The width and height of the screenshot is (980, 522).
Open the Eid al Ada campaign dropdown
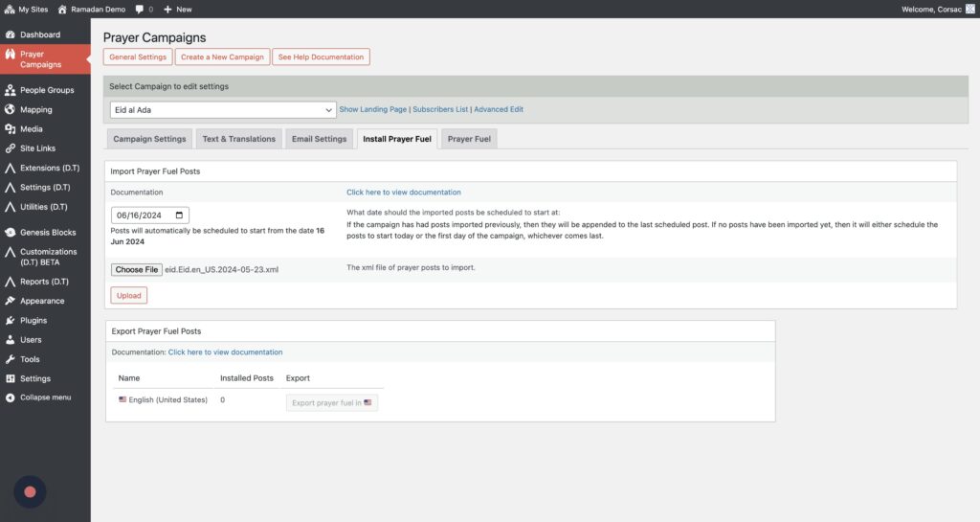(x=222, y=110)
